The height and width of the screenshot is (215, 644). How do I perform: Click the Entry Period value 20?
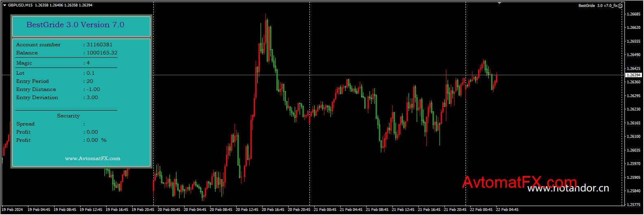point(90,81)
